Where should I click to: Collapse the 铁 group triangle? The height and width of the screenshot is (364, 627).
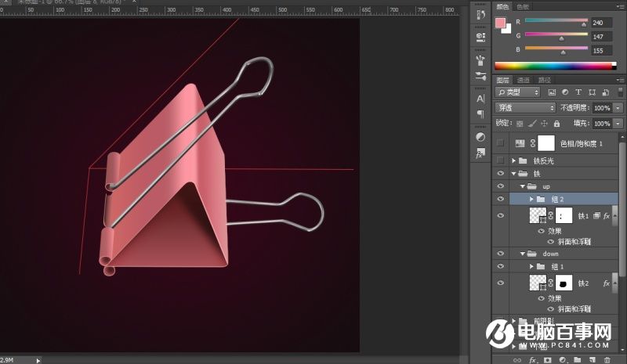tap(514, 174)
